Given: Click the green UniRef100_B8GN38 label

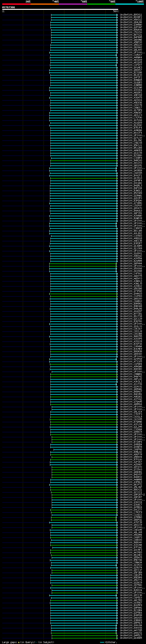Looking at the screenshot, I should pyautogui.click(x=131, y=351).
